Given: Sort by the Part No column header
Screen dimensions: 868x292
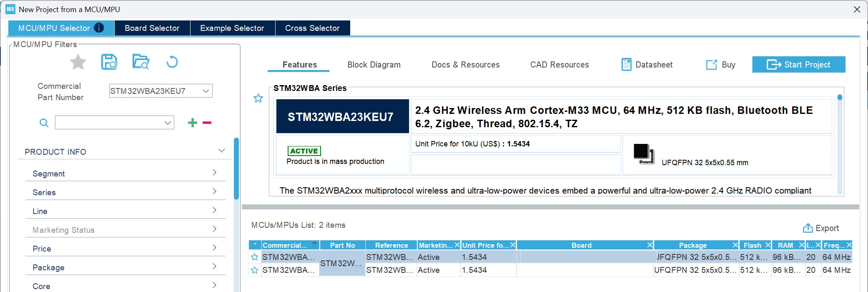Looking at the screenshot, I should [342, 245].
